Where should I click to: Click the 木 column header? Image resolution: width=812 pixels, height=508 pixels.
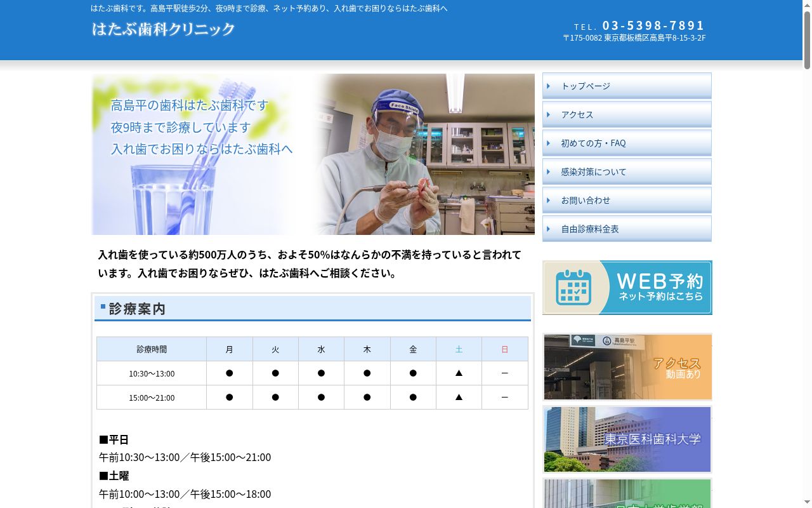click(367, 349)
